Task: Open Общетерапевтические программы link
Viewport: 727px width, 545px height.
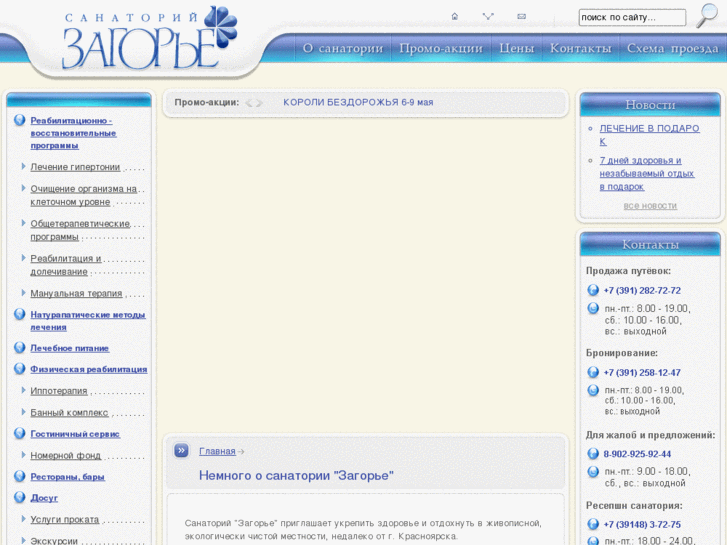Action: tap(80, 230)
